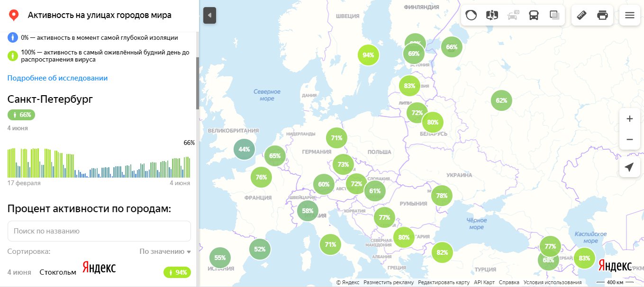Open the '© Яндекс' footer link

point(347,282)
